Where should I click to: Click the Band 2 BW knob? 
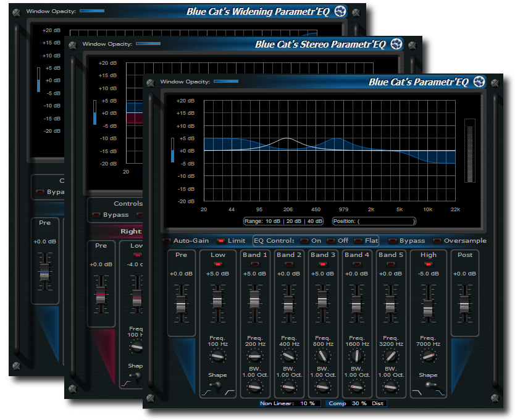point(288,388)
